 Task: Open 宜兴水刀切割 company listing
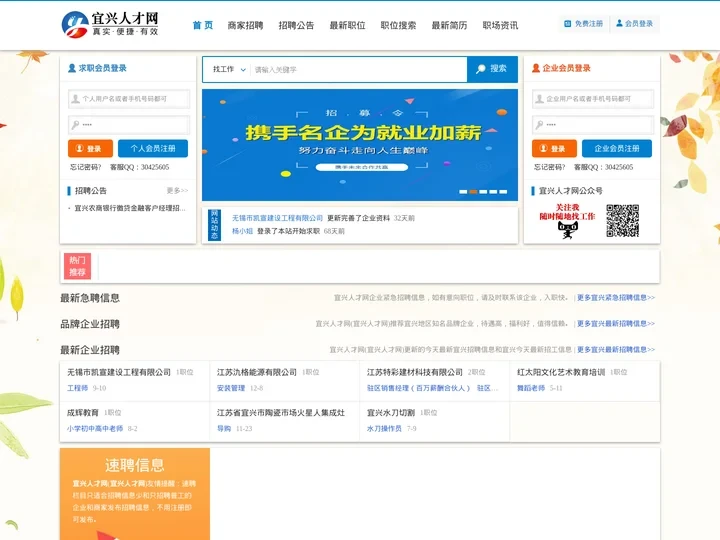[391, 412]
